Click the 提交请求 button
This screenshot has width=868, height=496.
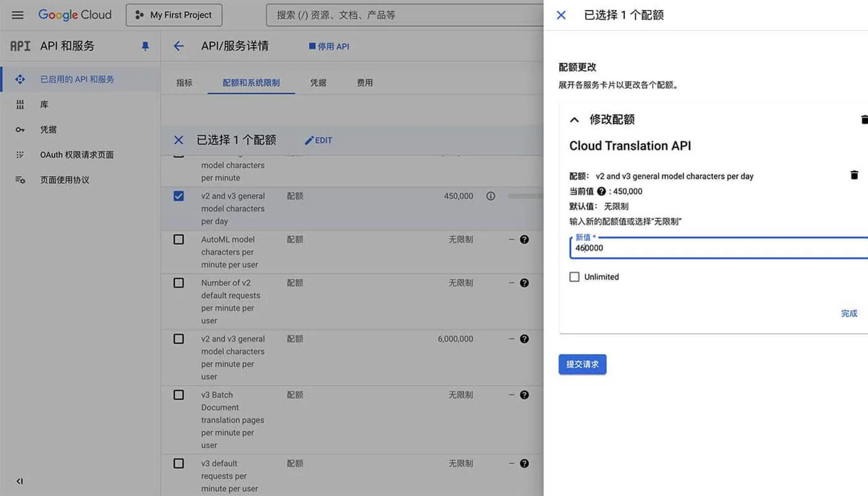click(x=582, y=365)
